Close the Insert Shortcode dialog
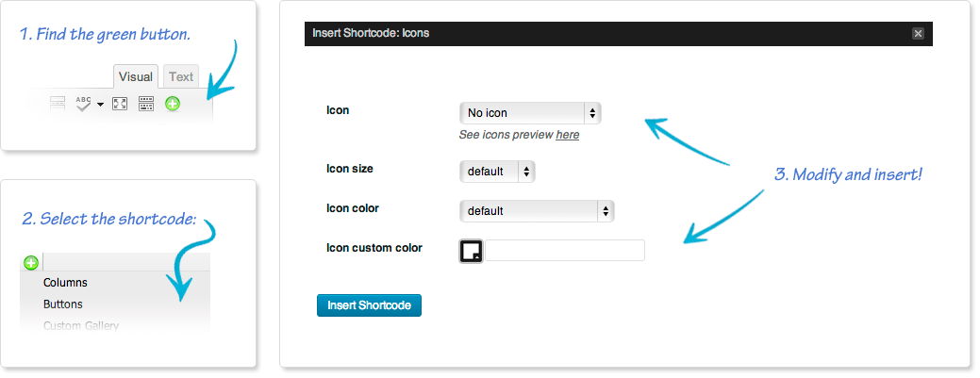The image size is (980, 378). [918, 34]
